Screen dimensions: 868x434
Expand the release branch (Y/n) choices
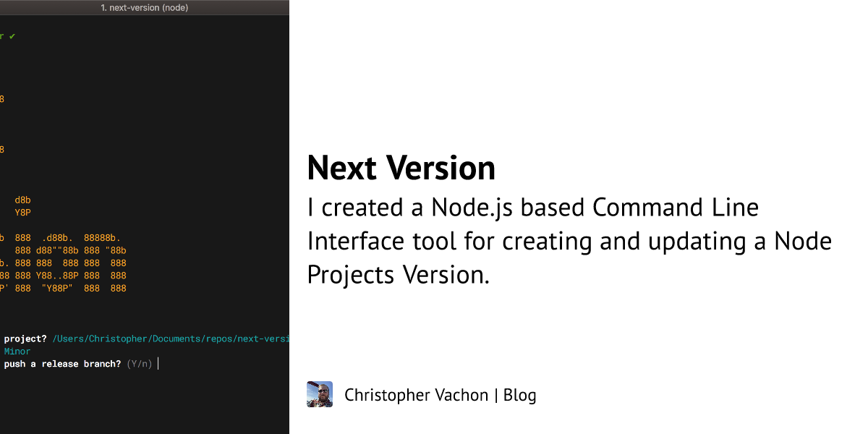[x=138, y=363]
